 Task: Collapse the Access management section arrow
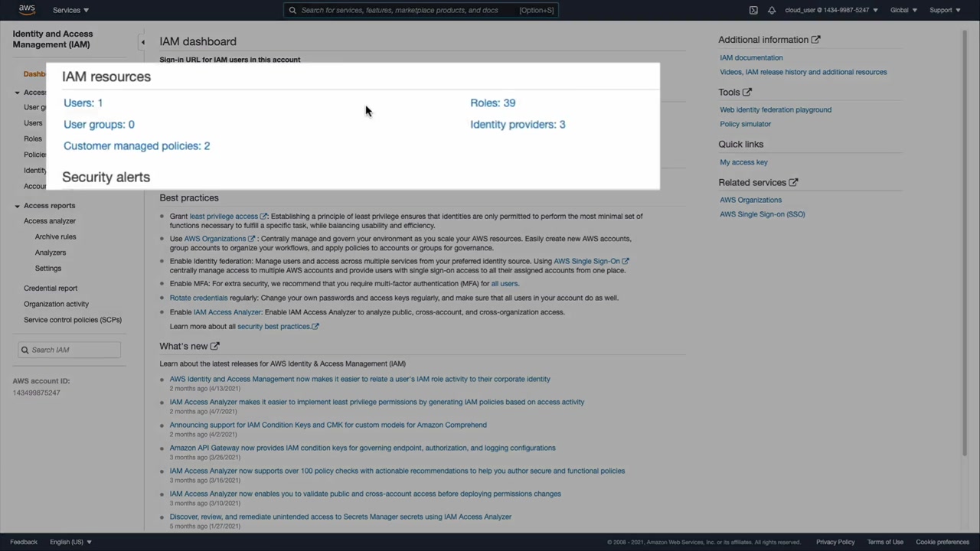[17, 93]
